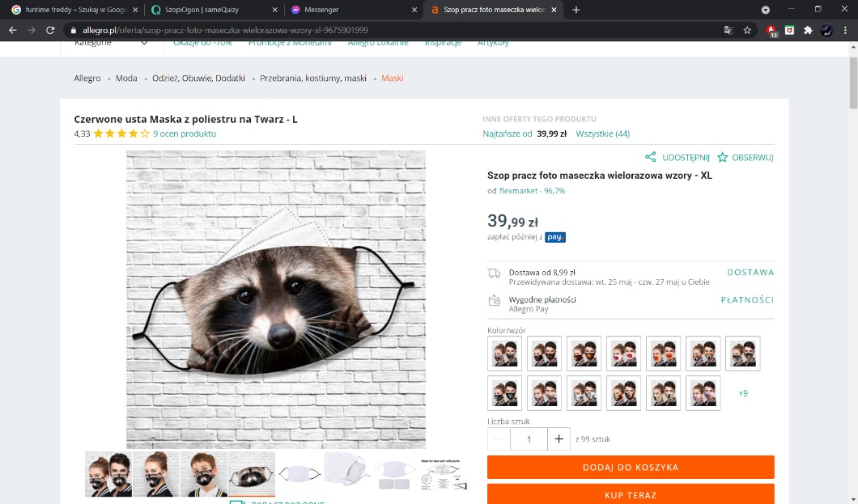Go back to the previous page
858x504 pixels.
[12, 30]
